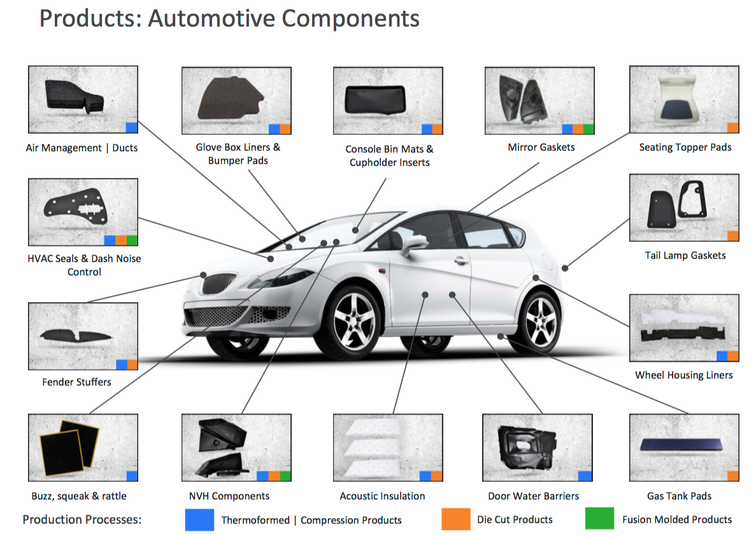Click the orange square on Tail Lamp Gaskets

click(x=733, y=236)
